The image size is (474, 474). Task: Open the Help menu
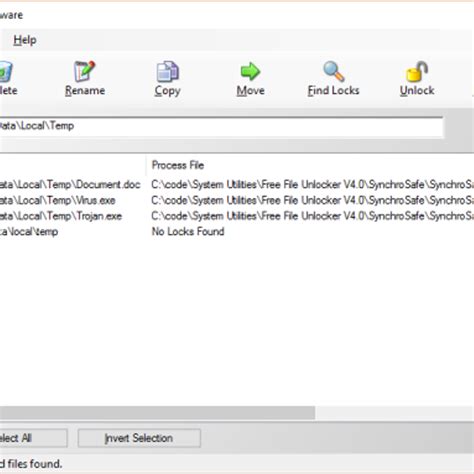pyautogui.click(x=25, y=40)
